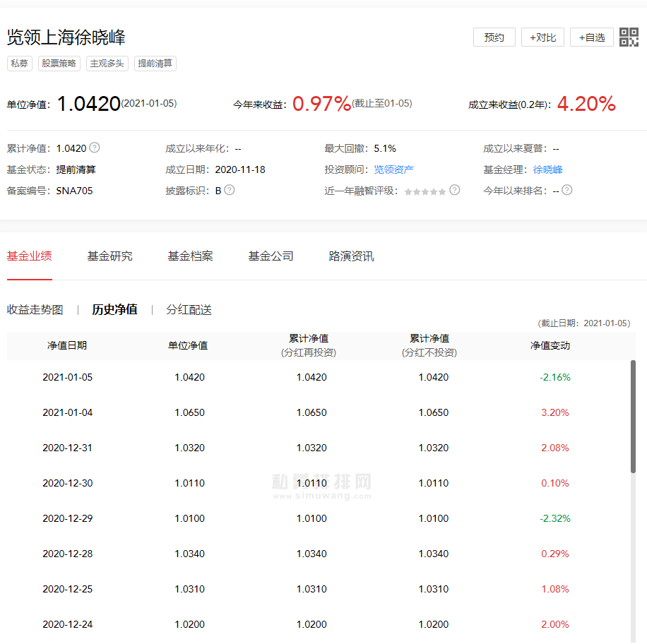Image resolution: width=647 pixels, height=644 pixels.
Task: Click help icon beside 今年以来排名
Action: 567,190
